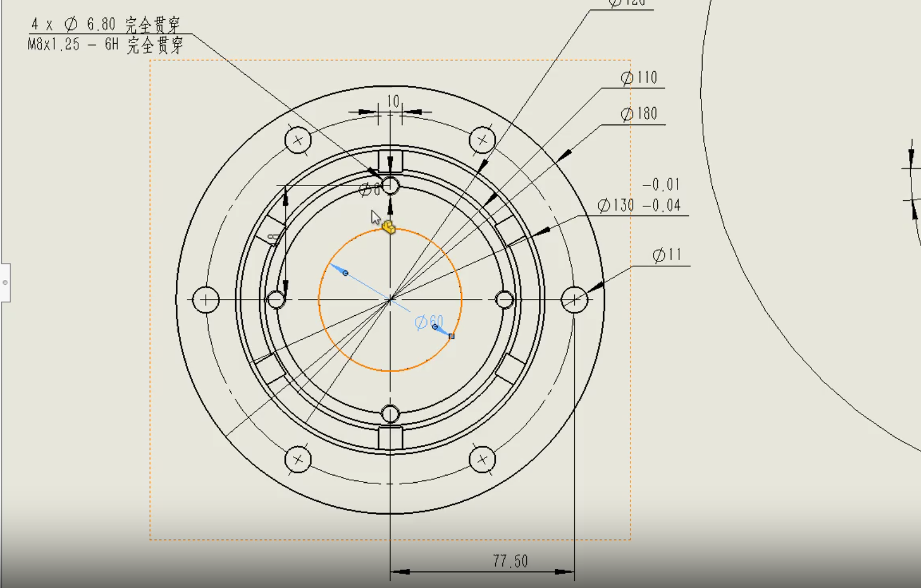Click the square blue handle on the orange circle

point(451,336)
